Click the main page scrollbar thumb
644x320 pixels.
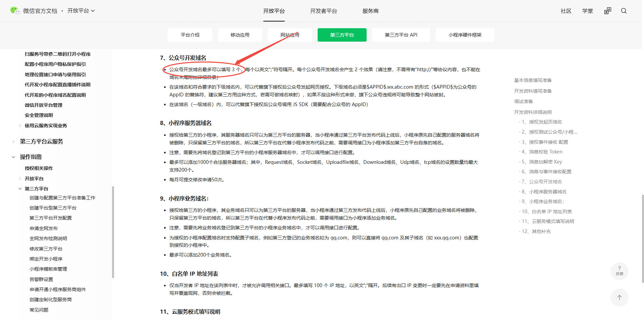(x=643, y=238)
